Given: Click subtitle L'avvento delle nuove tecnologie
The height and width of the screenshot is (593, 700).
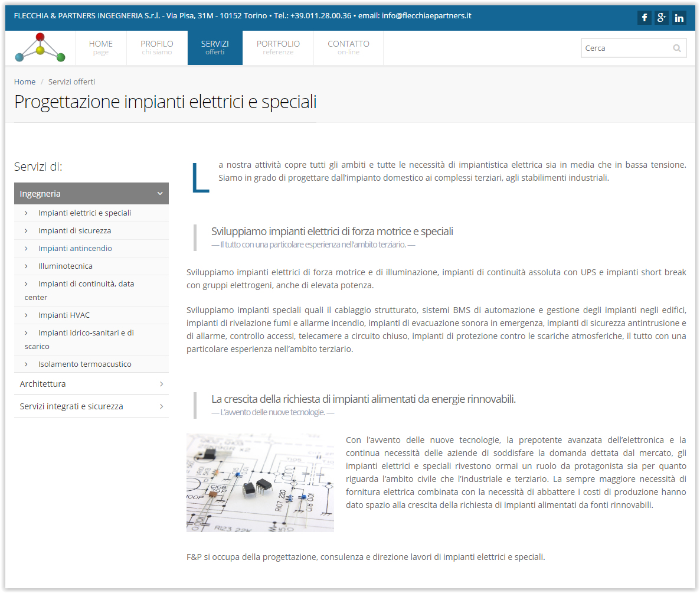Looking at the screenshot, I should [273, 412].
